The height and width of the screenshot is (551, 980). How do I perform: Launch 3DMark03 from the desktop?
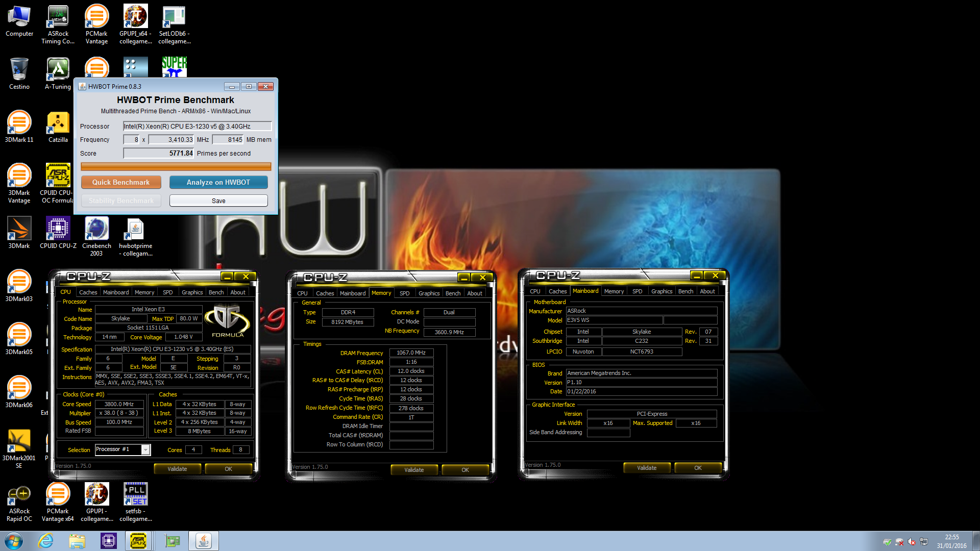tap(19, 286)
